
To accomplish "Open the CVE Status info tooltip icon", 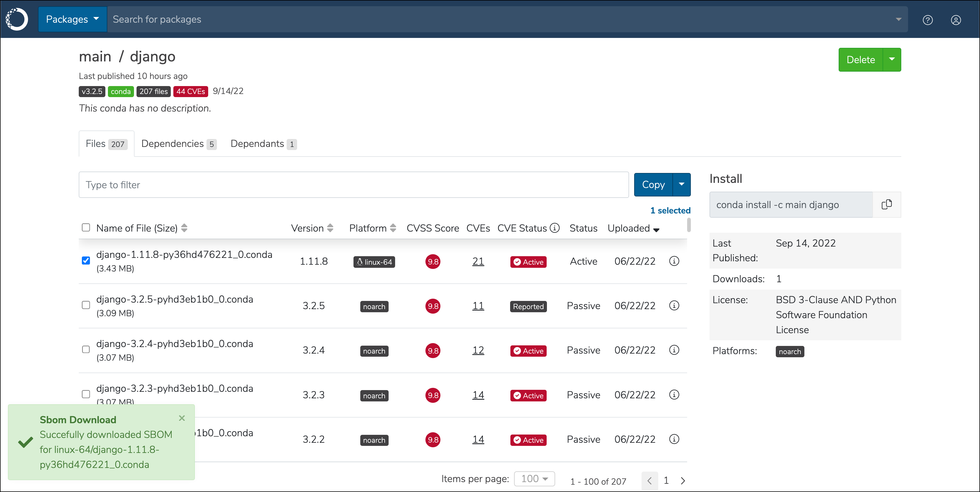I will tap(555, 228).
